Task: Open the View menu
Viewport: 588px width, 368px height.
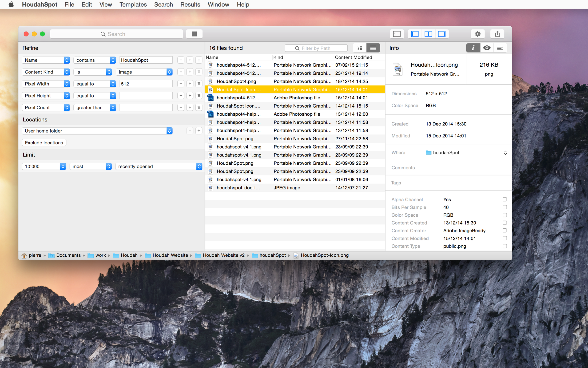Action: click(x=106, y=4)
